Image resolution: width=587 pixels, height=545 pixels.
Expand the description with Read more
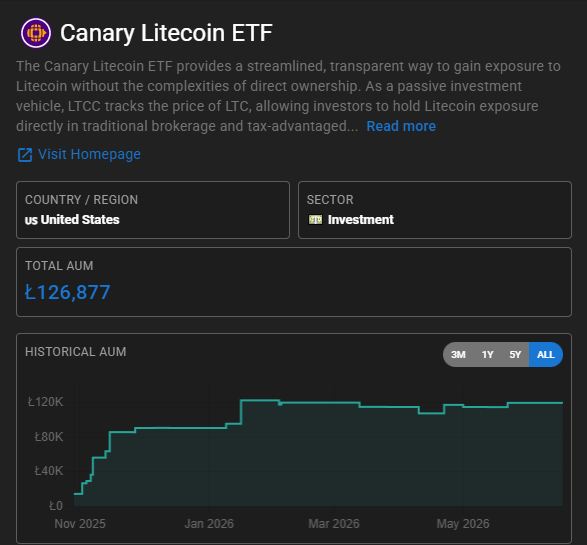pos(401,126)
